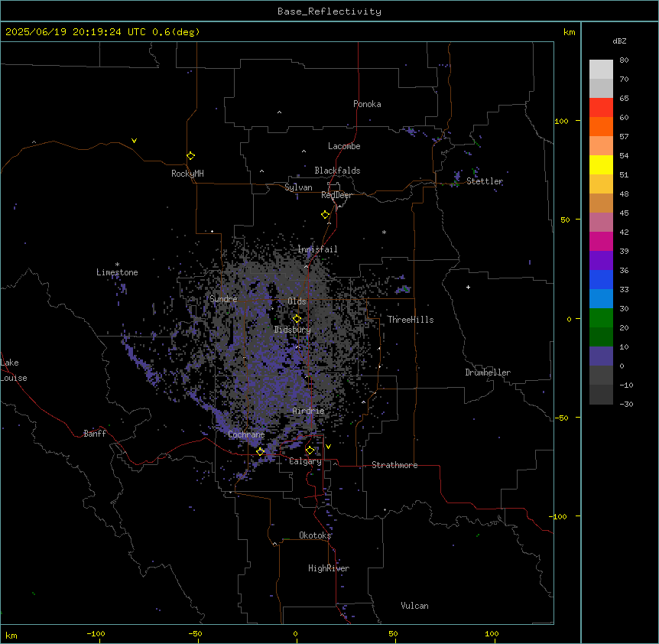Viewport: 659px width, 644px height.
Task: Pick the red 60-65 dBZ legend swatch
Action: tap(601, 108)
